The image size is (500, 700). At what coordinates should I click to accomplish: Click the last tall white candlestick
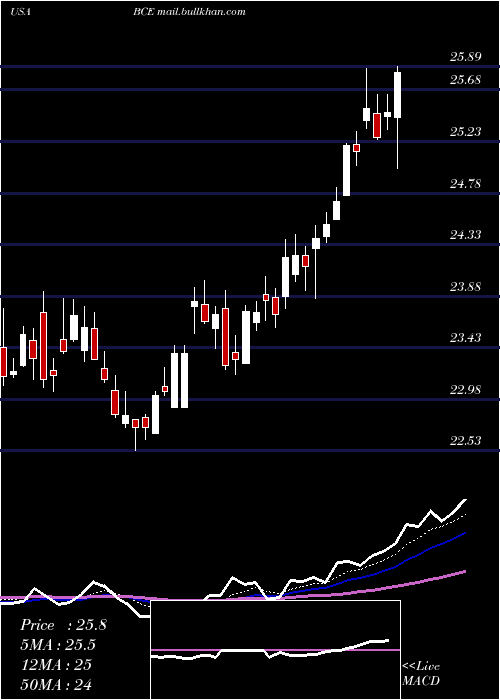tap(397, 95)
